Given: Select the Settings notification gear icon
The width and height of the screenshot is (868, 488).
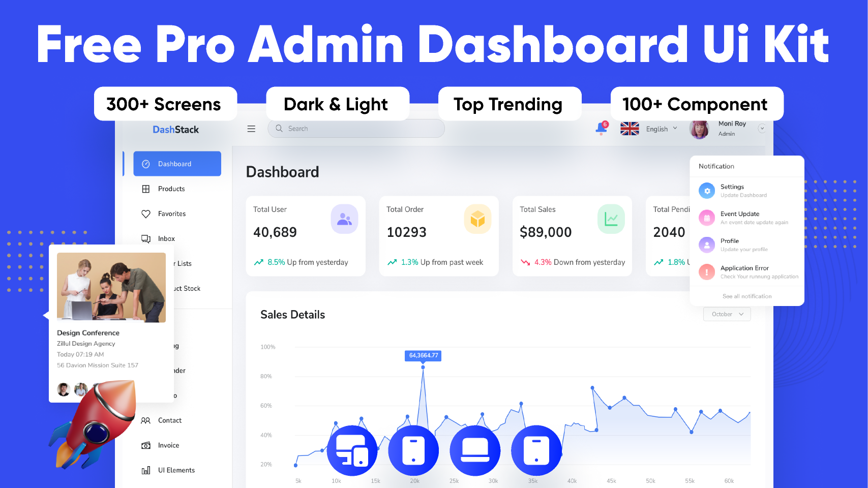Looking at the screenshot, I should (x=706, y=191).
